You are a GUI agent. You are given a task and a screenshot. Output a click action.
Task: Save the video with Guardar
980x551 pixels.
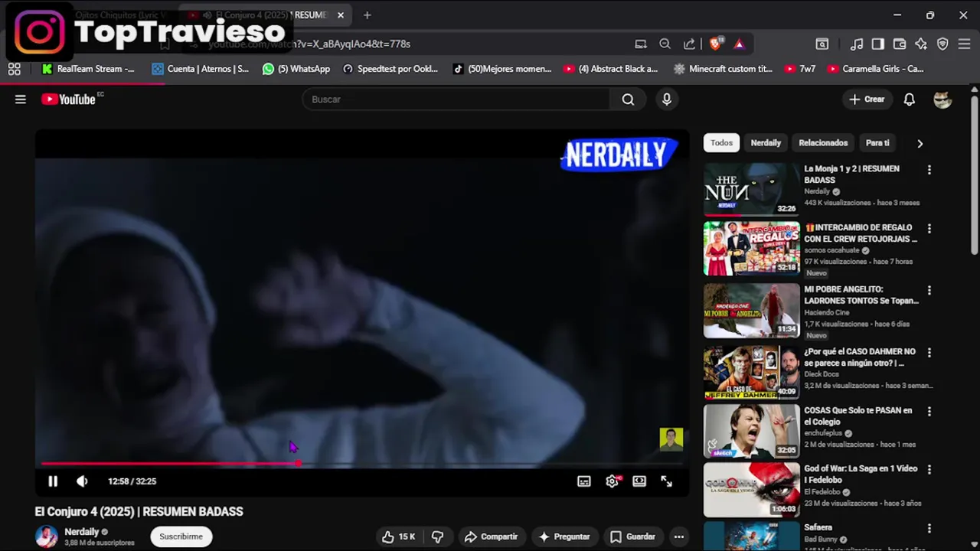click(x=633, y=536)
